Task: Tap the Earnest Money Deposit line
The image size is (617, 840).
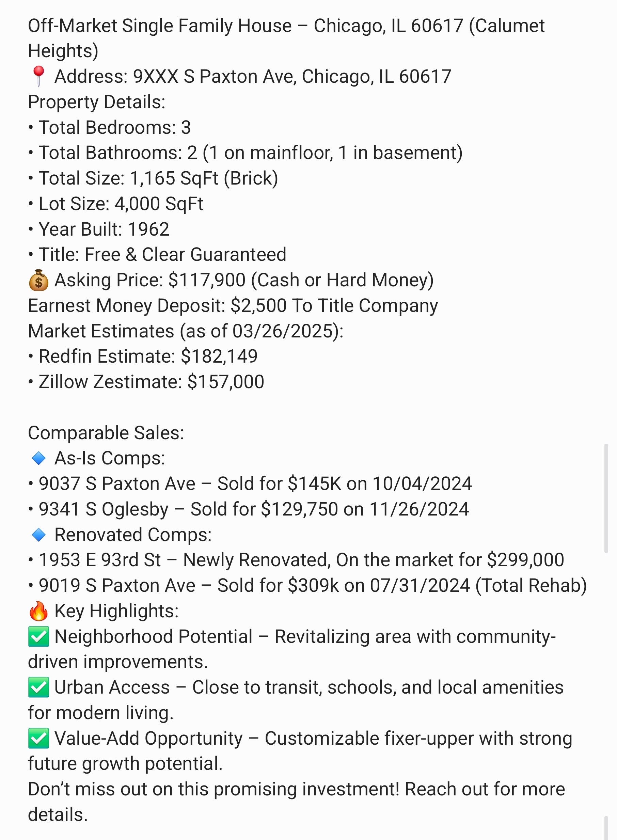Action: point(233,305)
